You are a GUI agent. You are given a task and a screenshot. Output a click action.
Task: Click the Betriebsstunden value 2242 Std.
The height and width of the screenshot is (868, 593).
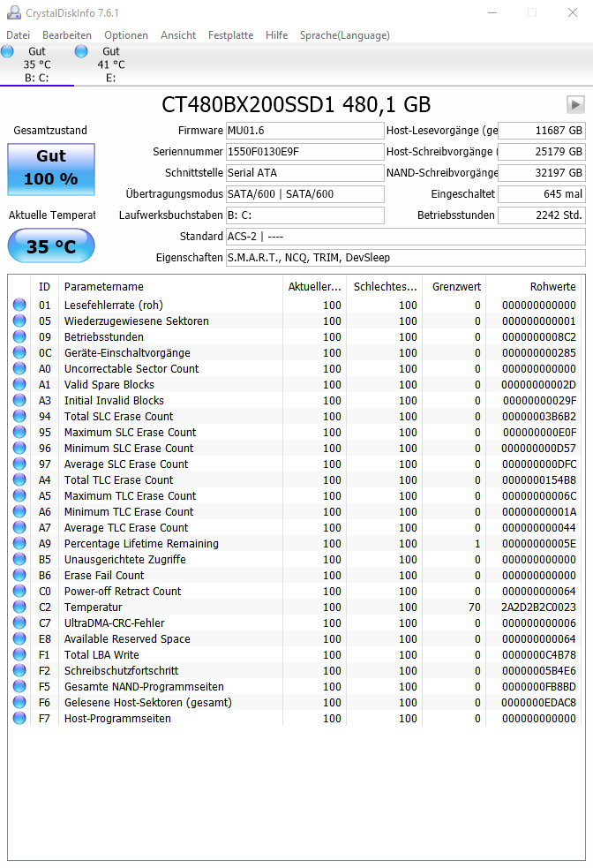[542, 215]
